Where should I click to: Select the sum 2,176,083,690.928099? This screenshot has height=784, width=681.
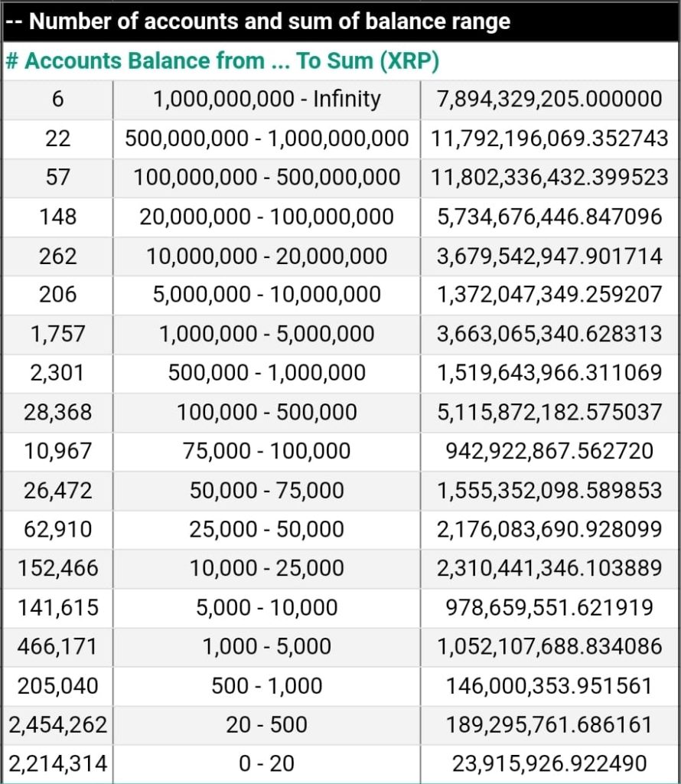click(549, 529)
